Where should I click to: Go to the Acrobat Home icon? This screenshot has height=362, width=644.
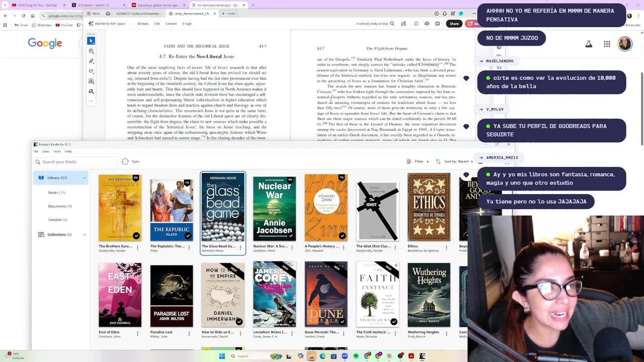pos(108,14)
